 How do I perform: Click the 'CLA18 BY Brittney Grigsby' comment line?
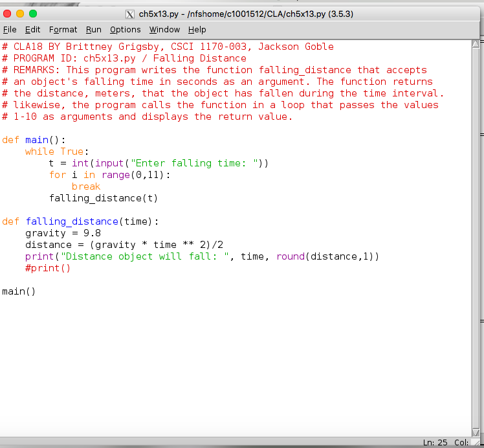[x=168, y=47]
